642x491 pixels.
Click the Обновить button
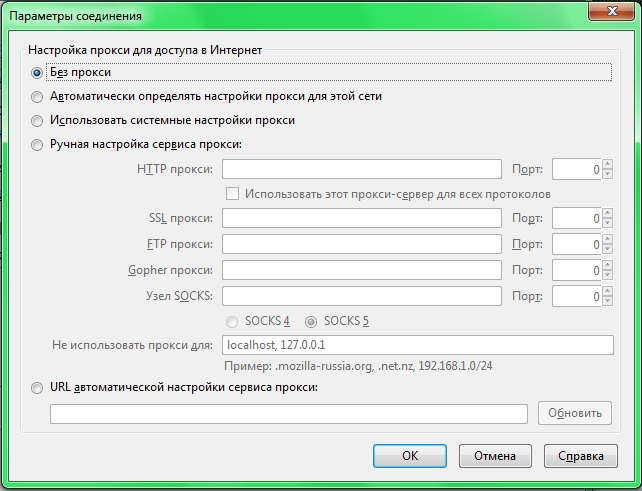point(575,413)
